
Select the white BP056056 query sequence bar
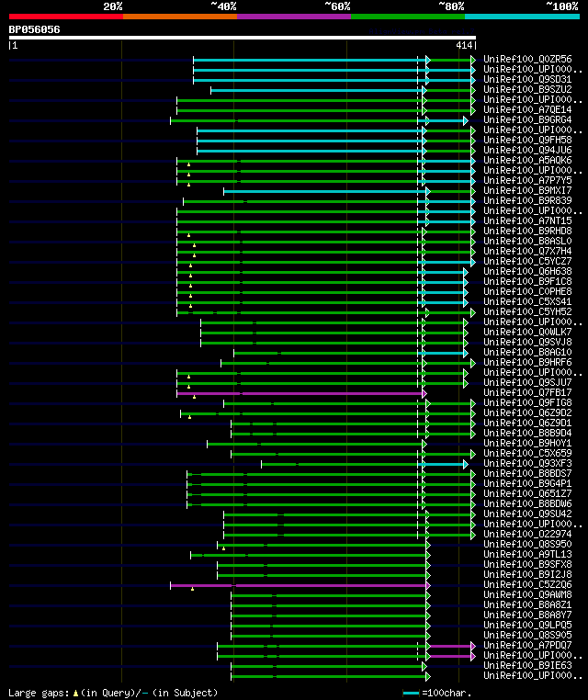[243, 38]
